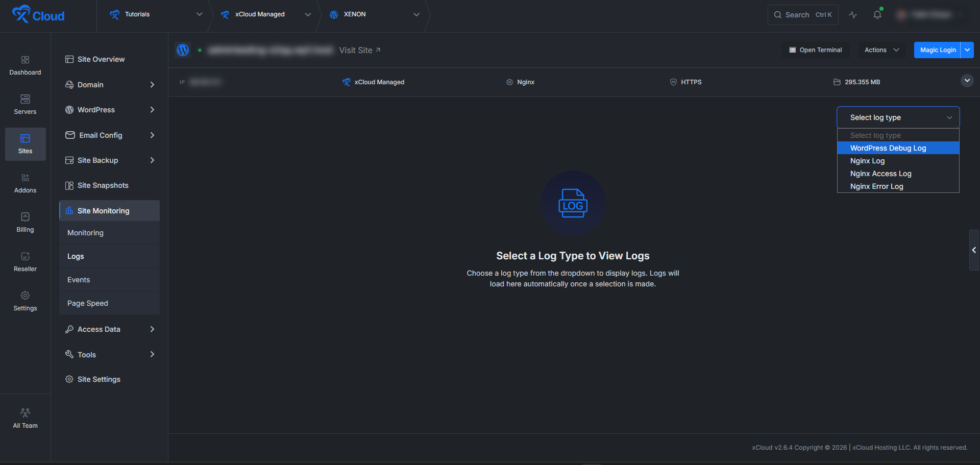Expand the Site Backup menu
Screen dimensions: 980x465
coord(109,160)
